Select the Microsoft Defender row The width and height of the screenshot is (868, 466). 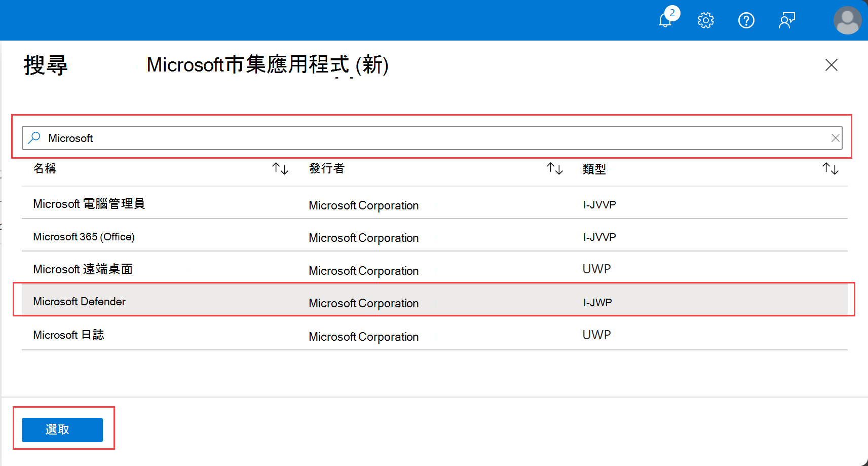click(x=435, y=300)
